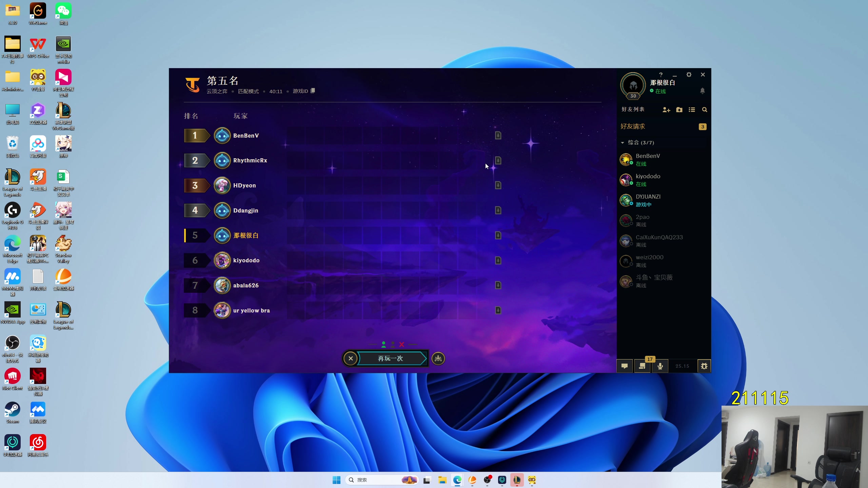Click the bug report icon
868x488 pixels.
click(704, 366)
